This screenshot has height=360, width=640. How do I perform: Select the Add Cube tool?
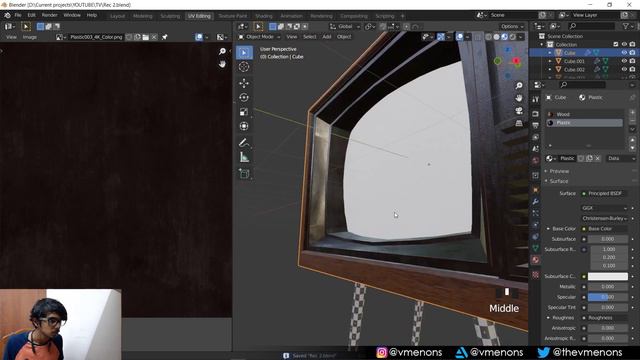(x=244, y=174)
